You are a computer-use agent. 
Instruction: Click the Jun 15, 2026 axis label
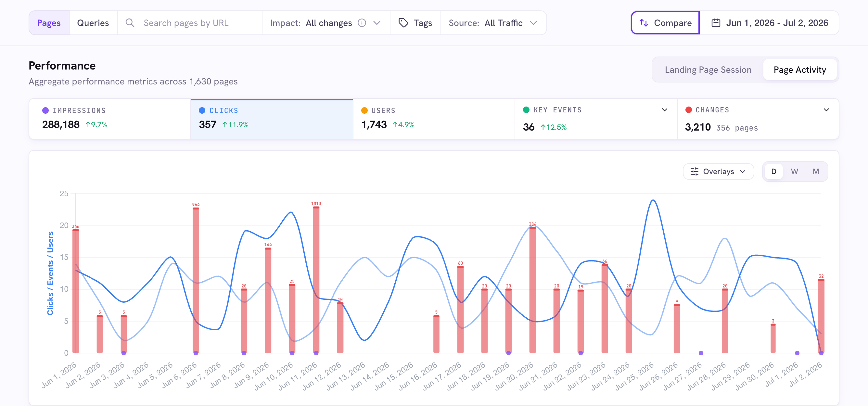(x=394, y=376)
